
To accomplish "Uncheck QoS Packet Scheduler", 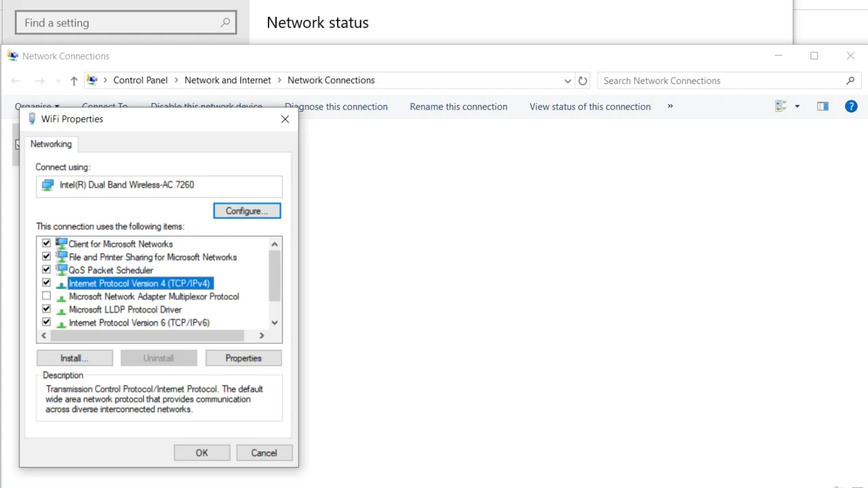I will tap(46, 270).
